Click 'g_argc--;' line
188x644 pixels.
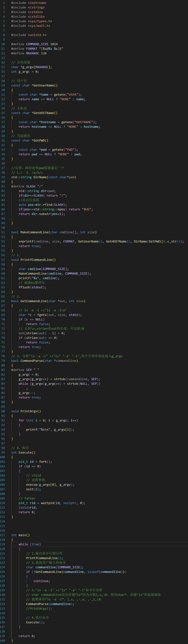(27, 393)
